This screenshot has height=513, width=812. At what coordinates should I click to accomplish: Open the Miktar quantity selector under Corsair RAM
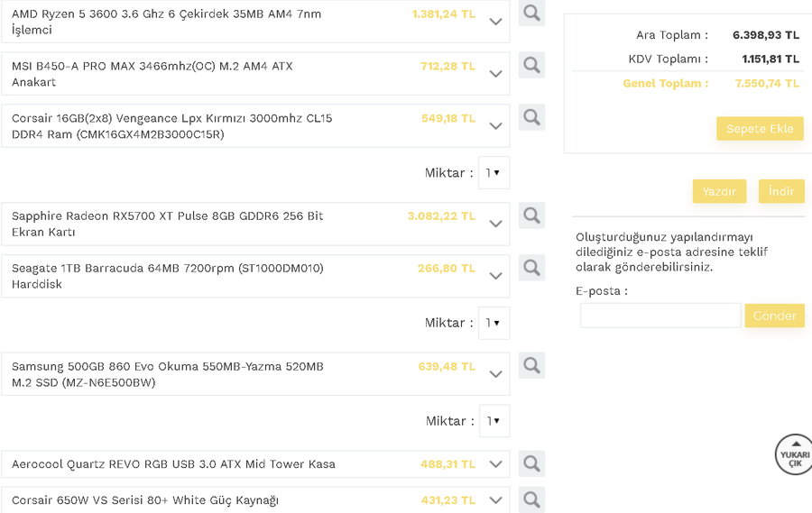[494, 173]
